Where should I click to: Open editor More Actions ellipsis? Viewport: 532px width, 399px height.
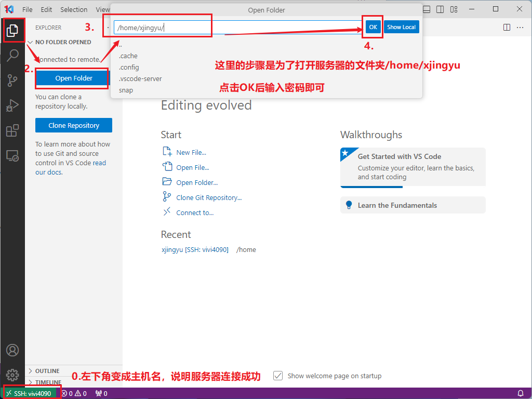[x=520, y=27]
